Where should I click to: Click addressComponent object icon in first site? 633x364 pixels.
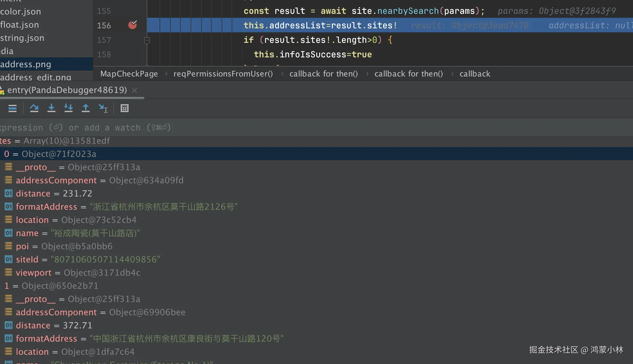click(x=9, y=180)
